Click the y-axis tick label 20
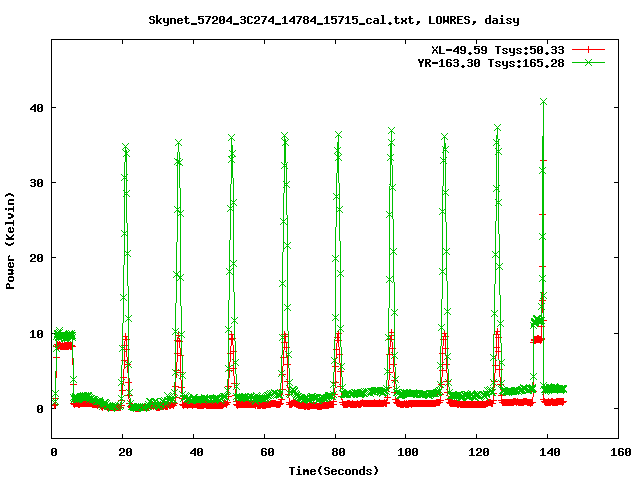The height and width of the screenshot is (480, 640). [36, 258]
